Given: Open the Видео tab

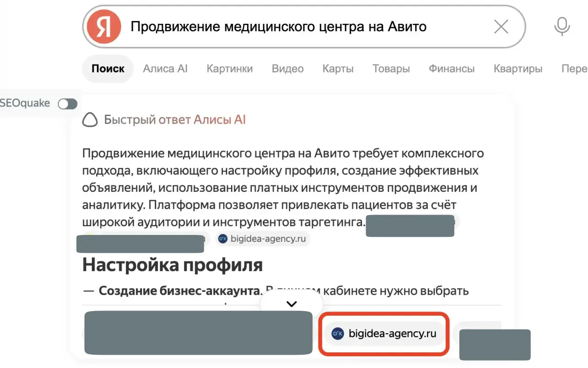Looking at the screenshot, I should [x=288, y=69].
